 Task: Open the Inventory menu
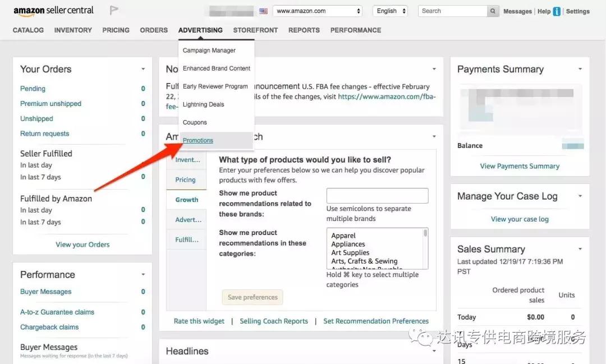(x=73, y=30)
